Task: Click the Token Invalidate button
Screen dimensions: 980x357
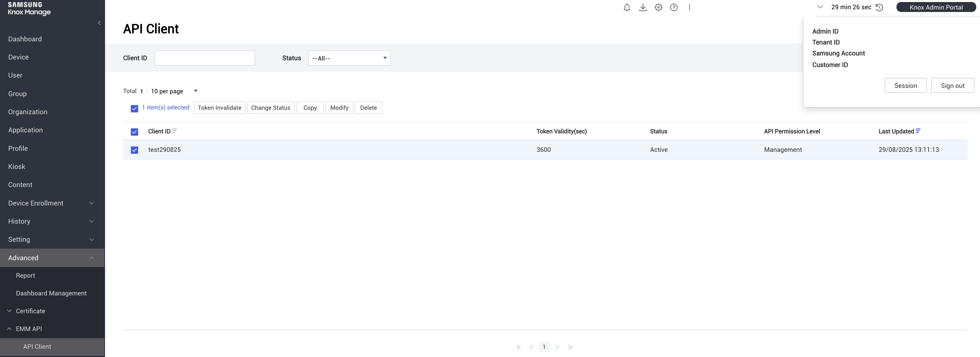Action: pos(219,108)
